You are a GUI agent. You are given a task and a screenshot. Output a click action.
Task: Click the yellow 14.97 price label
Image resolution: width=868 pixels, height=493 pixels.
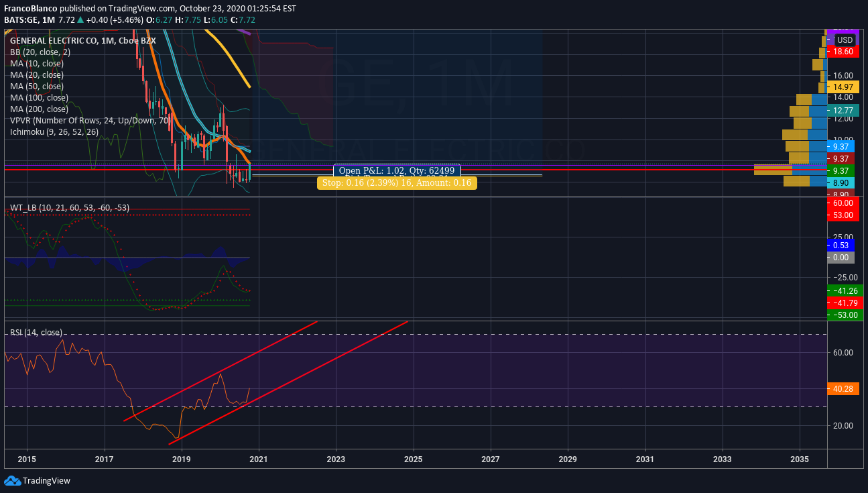(x=843, y=87)
